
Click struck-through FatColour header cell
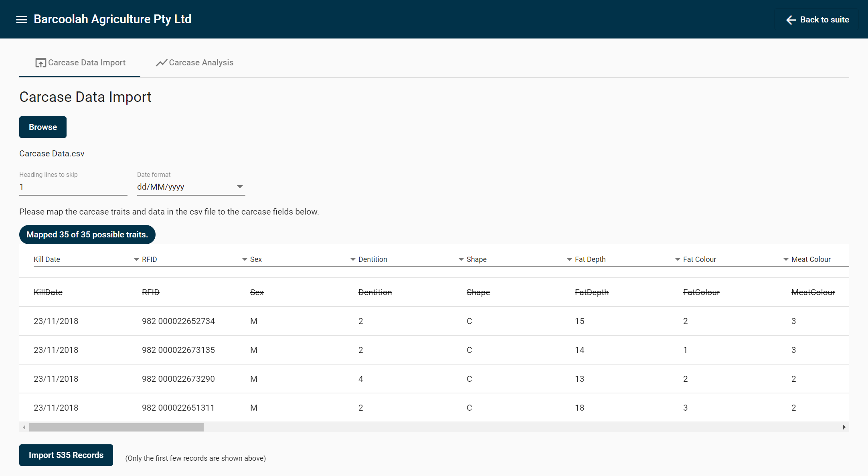701,292
